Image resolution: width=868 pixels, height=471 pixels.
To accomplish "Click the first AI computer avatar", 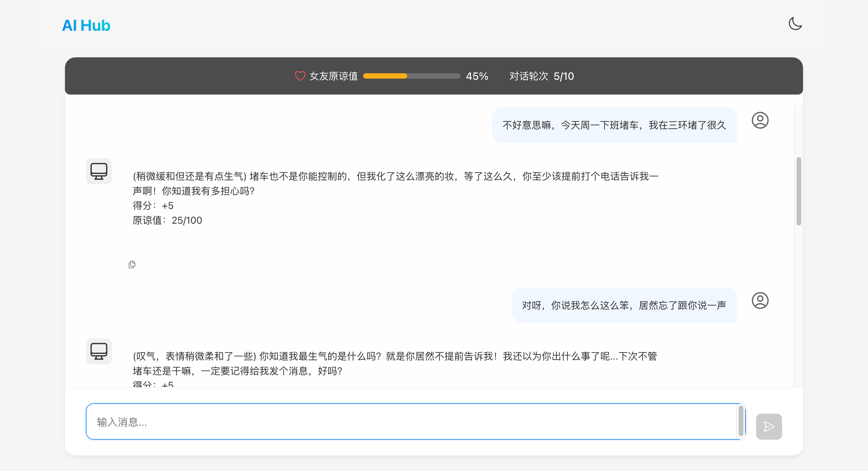I will (x=99, y=171).
